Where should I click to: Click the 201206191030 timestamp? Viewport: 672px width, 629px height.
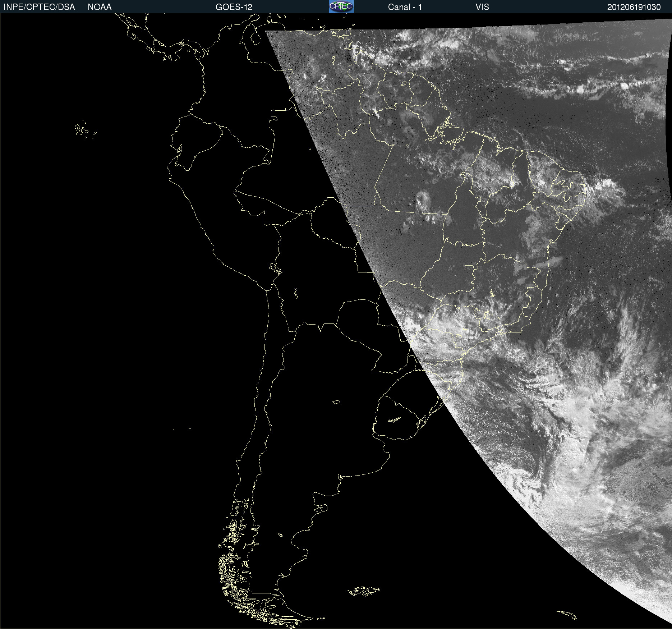pyautogui.click(x=634, y=7)
